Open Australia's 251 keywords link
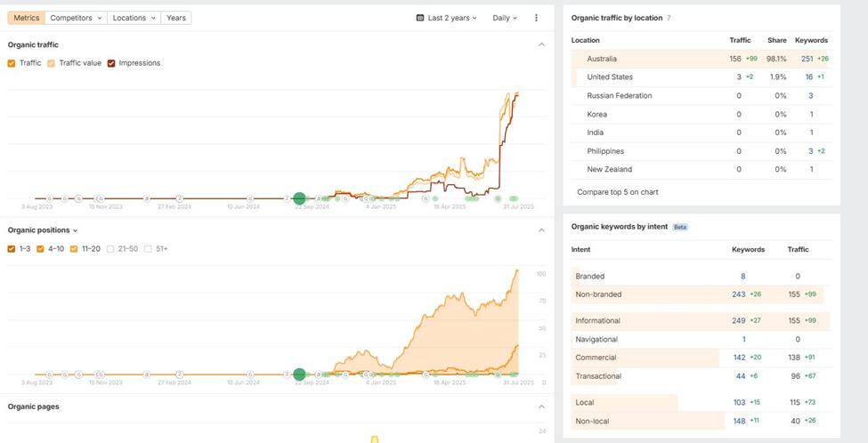Screen dimensions: 868x443 click(x=807, y=59)
